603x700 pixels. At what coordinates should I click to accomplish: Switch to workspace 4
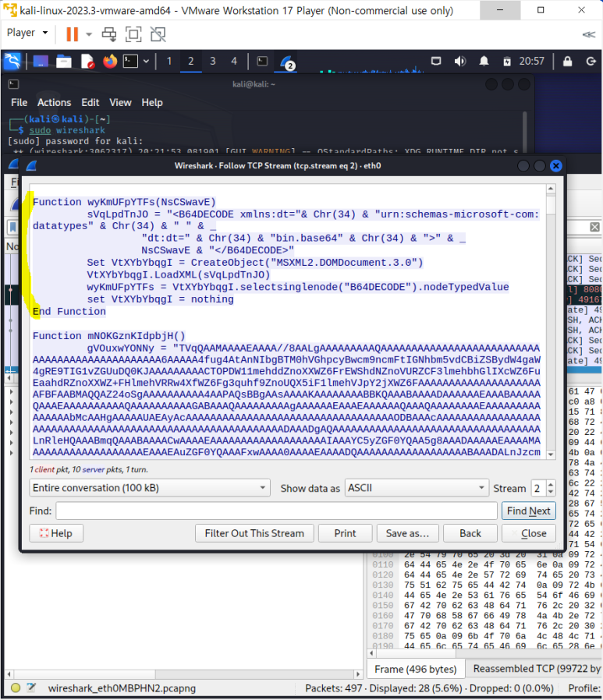(234, 61)
